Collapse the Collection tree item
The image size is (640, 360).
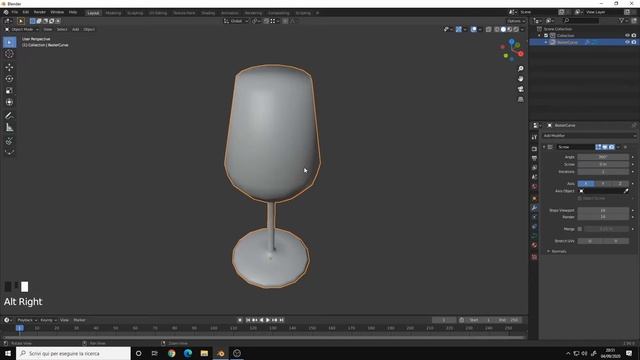[x=540, y=36]
